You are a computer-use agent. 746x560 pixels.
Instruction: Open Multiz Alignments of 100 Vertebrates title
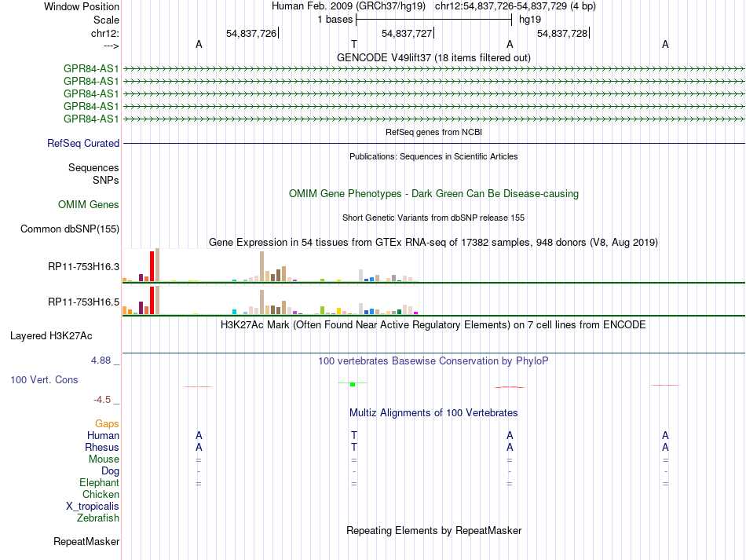point(433,413)
